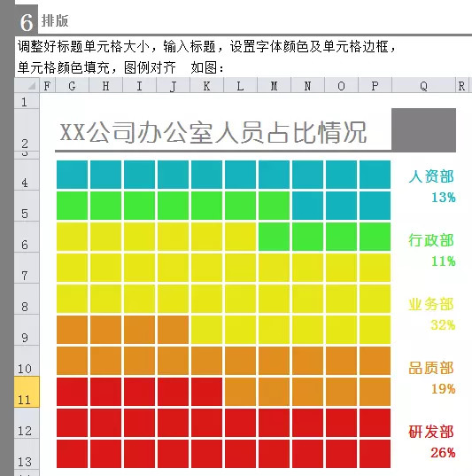The height and width of the screenshot is (476, 472).
Task: Select column H header
Action: click(x=105, y=86)
